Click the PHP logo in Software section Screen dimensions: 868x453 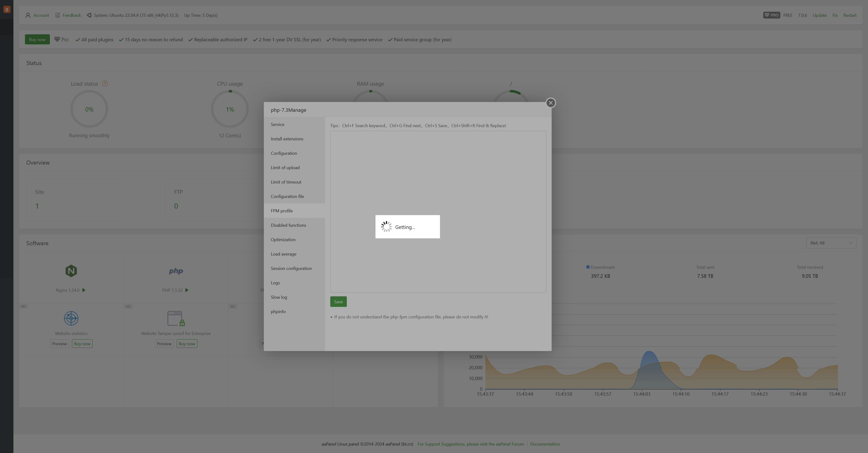(x=176, y=271)
